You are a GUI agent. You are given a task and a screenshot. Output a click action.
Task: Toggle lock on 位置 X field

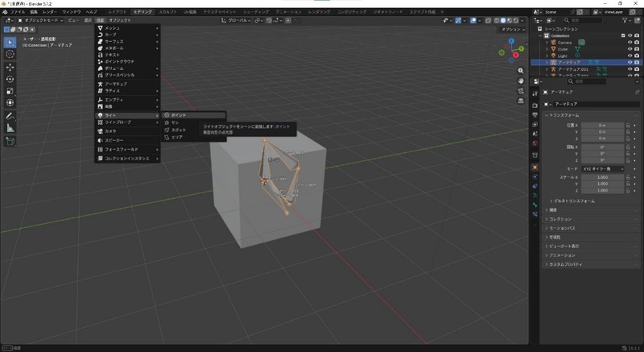628,125
